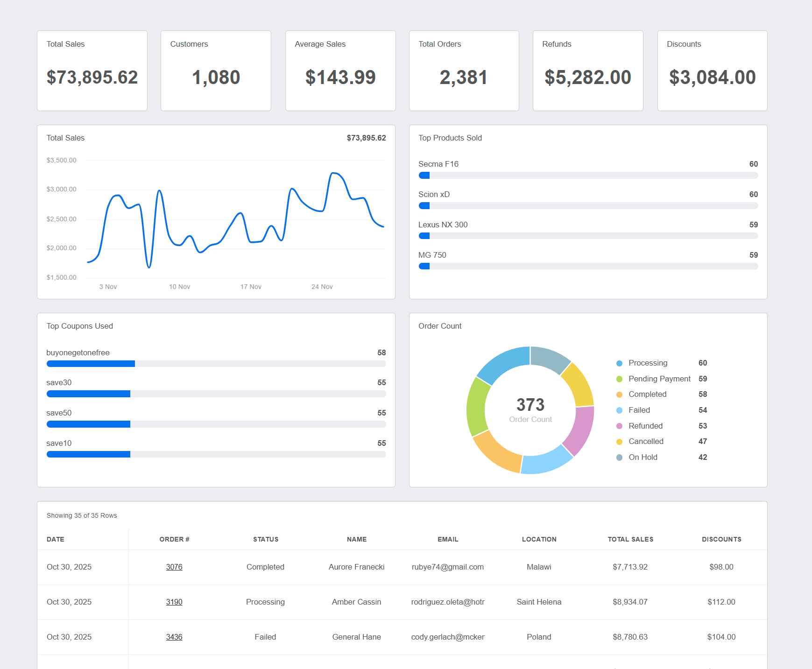Click the Pending Payment legend dot
Image resolution: width=812 pixels, height=669 pixels.
click(x=619, y=379)
